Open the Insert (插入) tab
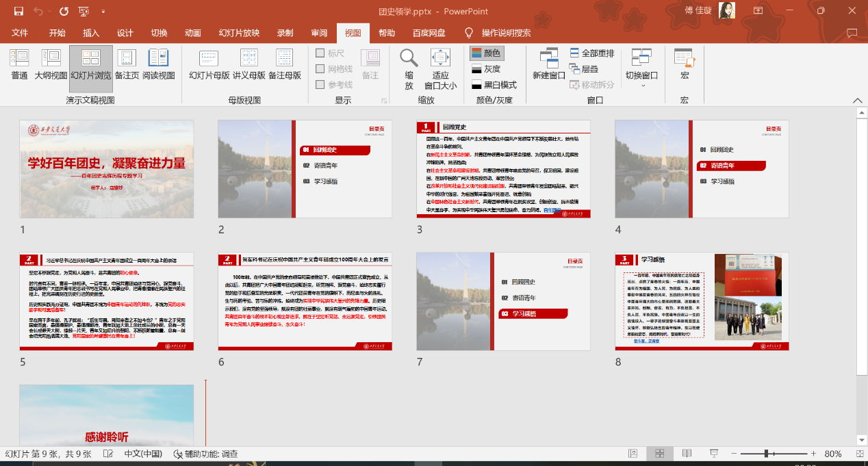The height and width of the screenshot is (466, 868). click(x=91, y=33)
